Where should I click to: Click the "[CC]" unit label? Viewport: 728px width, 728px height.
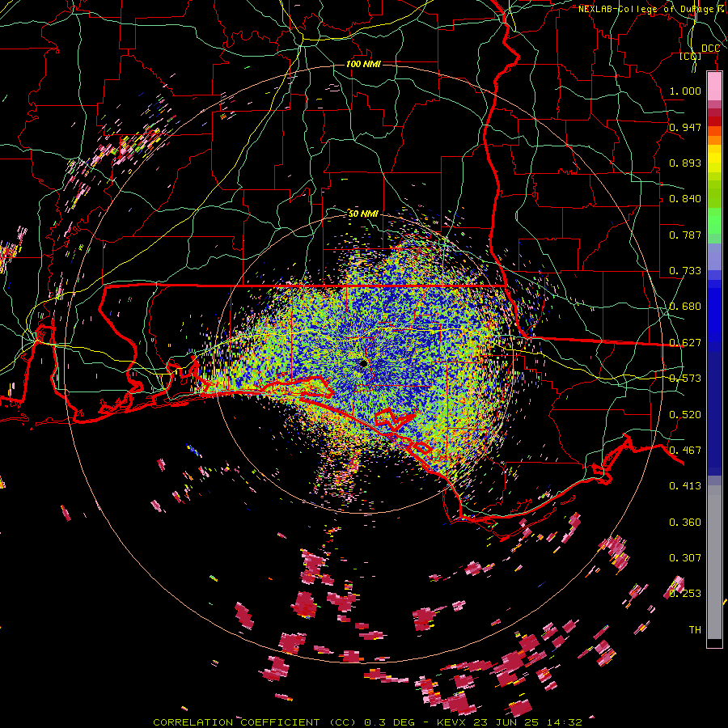coord(691,56)
